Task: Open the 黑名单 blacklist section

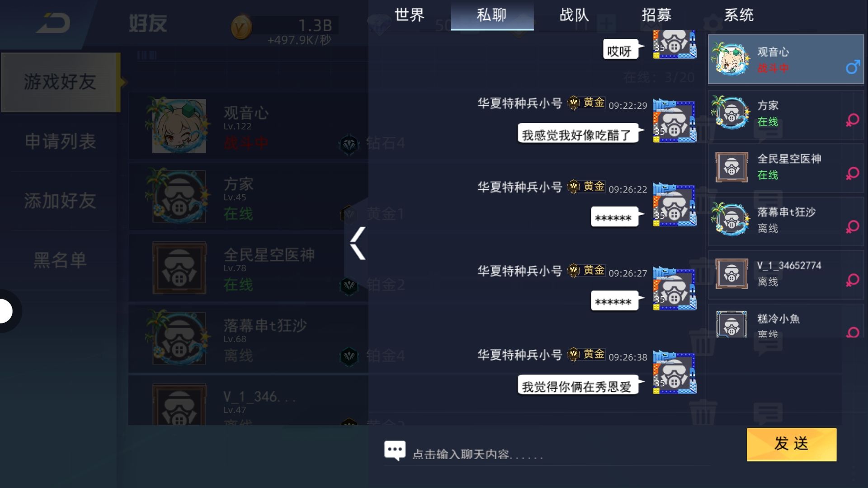Action: 60,260
